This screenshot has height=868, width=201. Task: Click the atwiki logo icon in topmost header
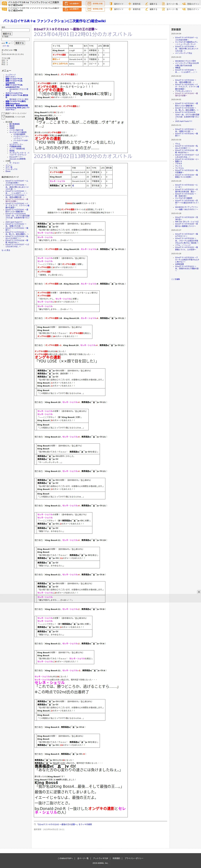pyautogui.click(x=4, y=4)
